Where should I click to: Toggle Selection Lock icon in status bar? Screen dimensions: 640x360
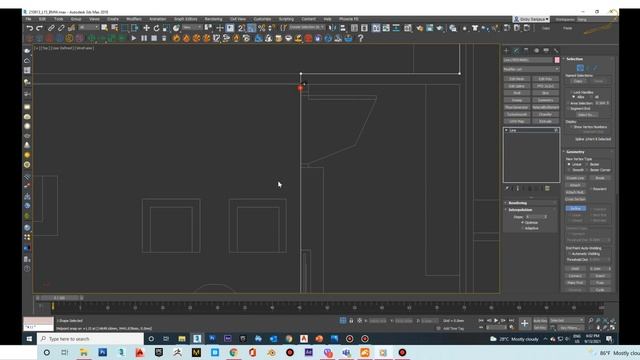coord(351,321)
